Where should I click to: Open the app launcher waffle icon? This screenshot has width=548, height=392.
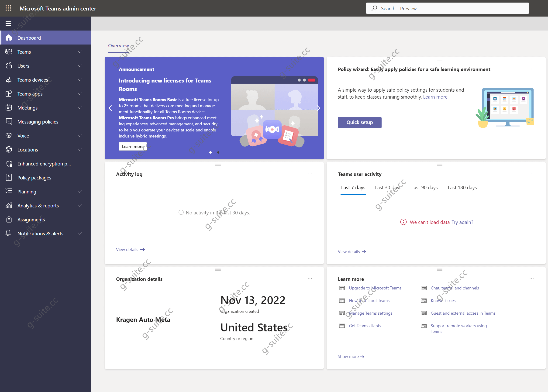pyautogui.click(x=8, y=8)
